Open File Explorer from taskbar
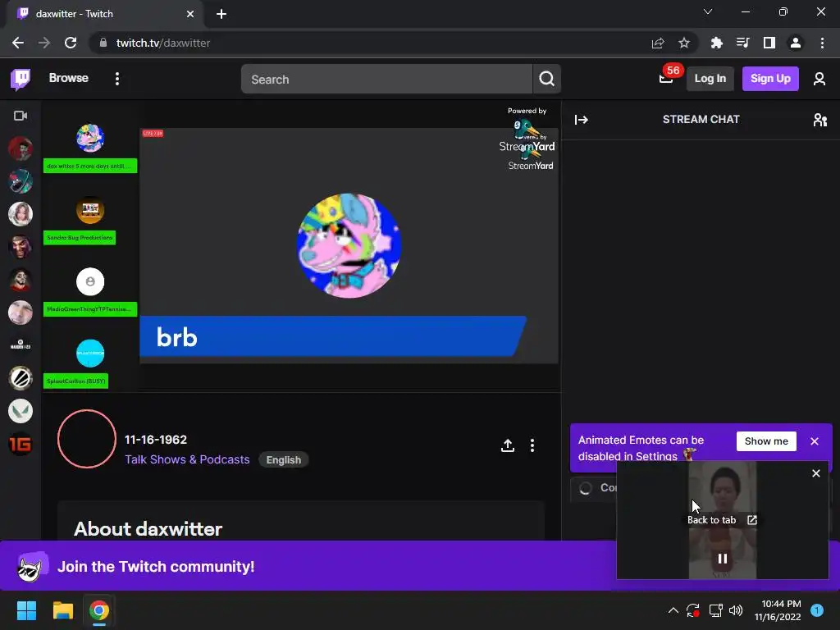 click(62, 610)
